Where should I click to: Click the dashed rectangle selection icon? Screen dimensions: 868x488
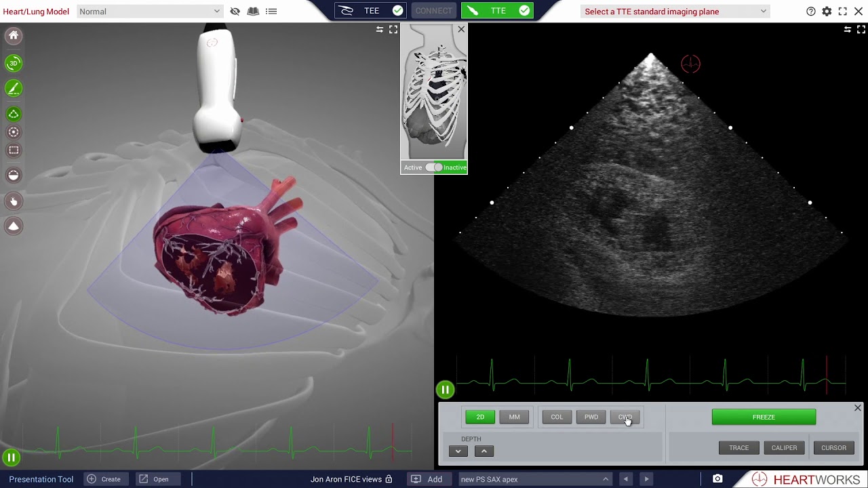pyautogui.click(x=14, y=150)
